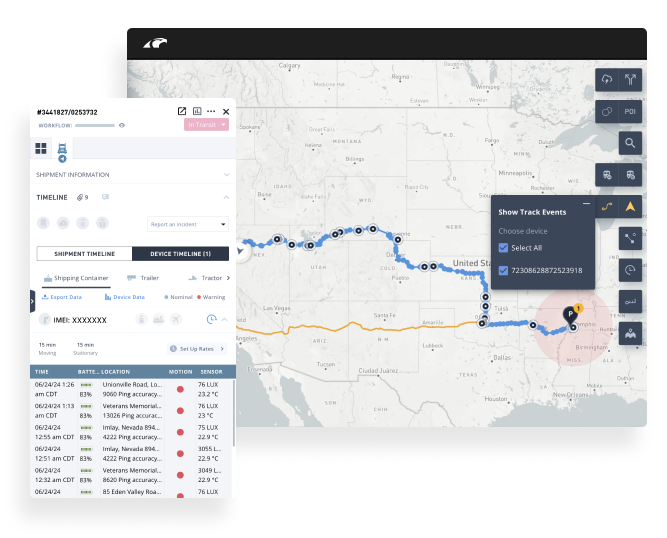Screen dimensions: 667x538
Task: Click the device table vertical scrollbar
Action: (x=234, y=413)
